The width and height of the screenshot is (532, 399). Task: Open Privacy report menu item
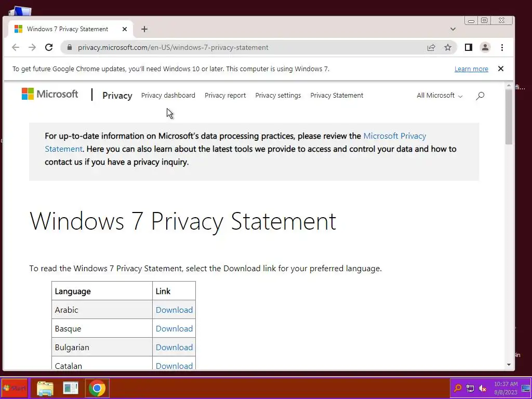point(225,96)
